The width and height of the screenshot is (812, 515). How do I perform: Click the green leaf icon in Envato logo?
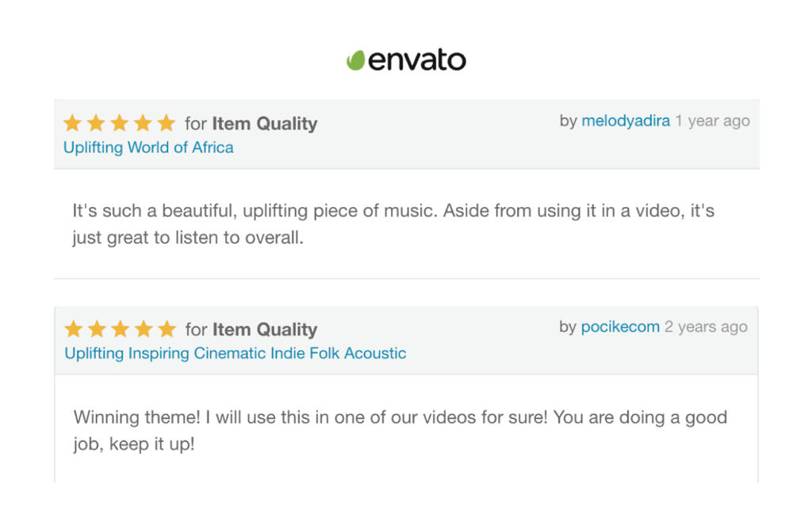click(x=355, y=60)
